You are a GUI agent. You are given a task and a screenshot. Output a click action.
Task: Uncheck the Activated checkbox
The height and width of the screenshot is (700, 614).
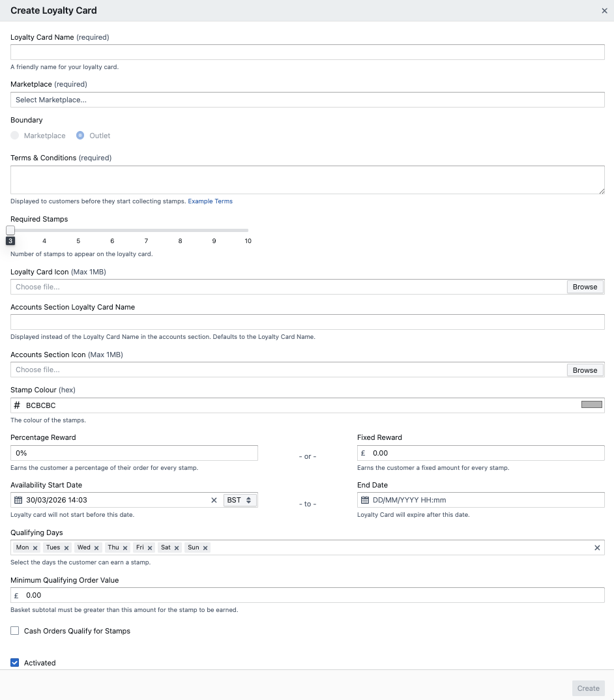pyautogui.click(x=15, y=663)
